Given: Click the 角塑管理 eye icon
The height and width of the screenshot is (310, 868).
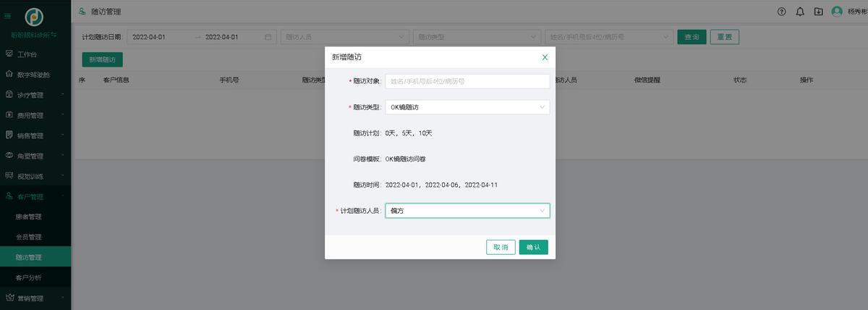Looking at the screenshot, I should [9, 156].
